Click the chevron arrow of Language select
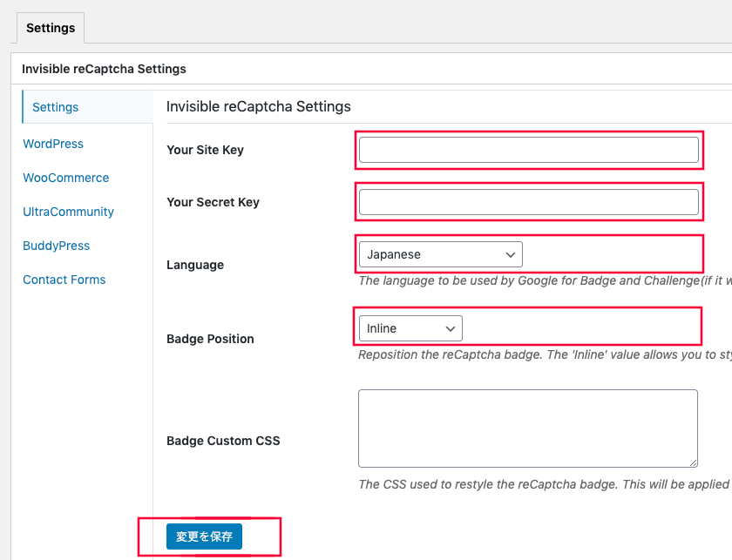The height and width of the screenshot is (560, 732). tap(511, 255)
